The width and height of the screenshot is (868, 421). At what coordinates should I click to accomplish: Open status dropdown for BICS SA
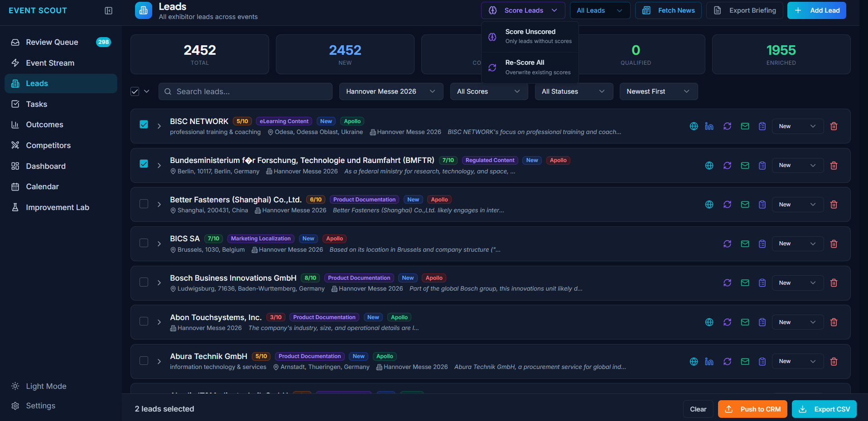click(x=797, y=244)
